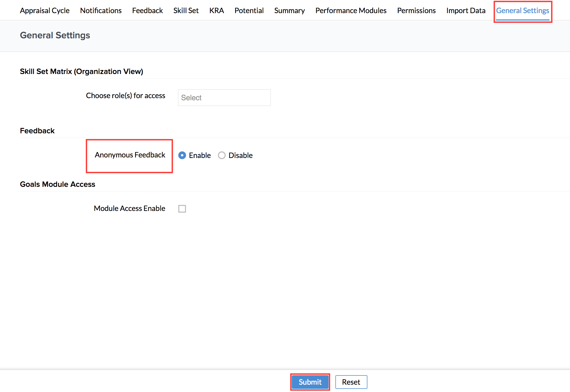This screenshot has width=570, height=392.
Task: Click the Submit button
Action: click(310, 382)
